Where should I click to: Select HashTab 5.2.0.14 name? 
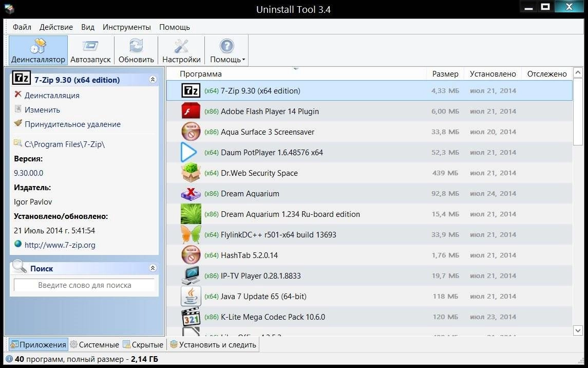pos(249,255)
